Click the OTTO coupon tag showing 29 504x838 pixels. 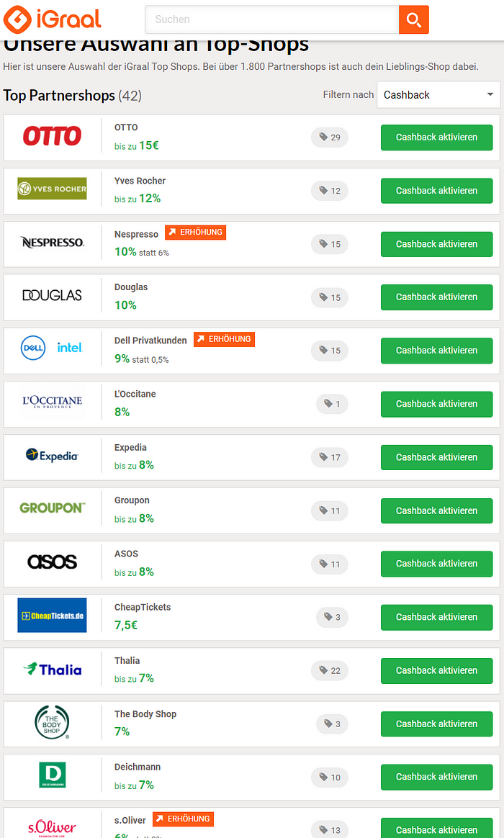(329, 138)
